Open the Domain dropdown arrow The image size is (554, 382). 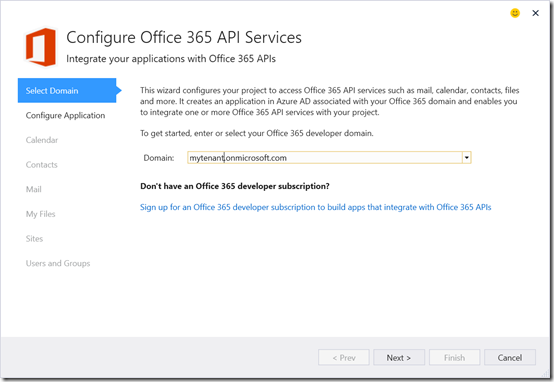466,158
